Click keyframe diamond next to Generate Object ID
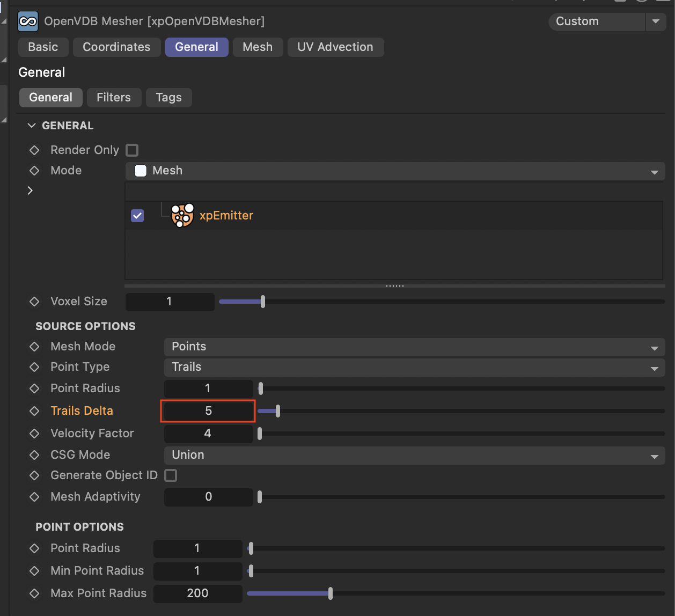The image size is (675, 616). [x=34, y=475]
